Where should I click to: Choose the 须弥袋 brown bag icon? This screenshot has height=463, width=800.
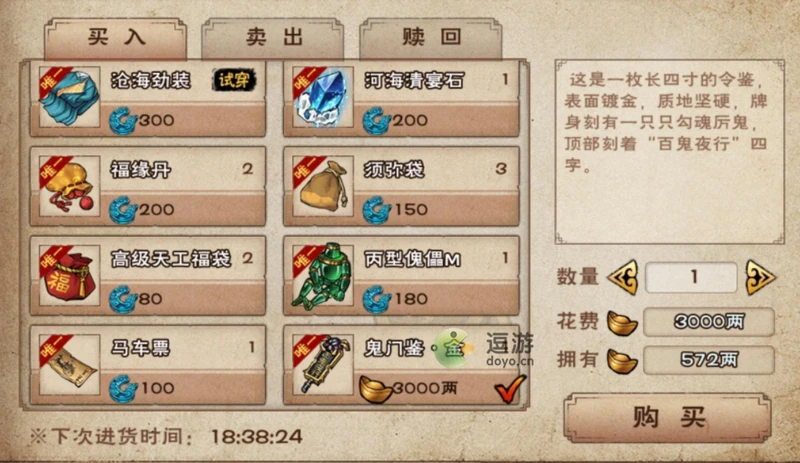pos(323,186)
